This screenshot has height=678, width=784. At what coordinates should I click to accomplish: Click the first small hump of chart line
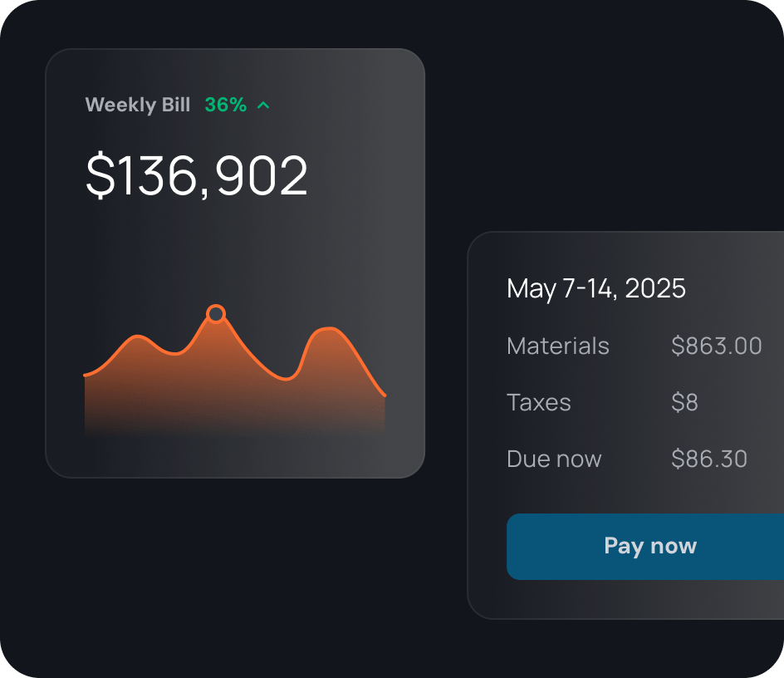(x=138, y=337)
